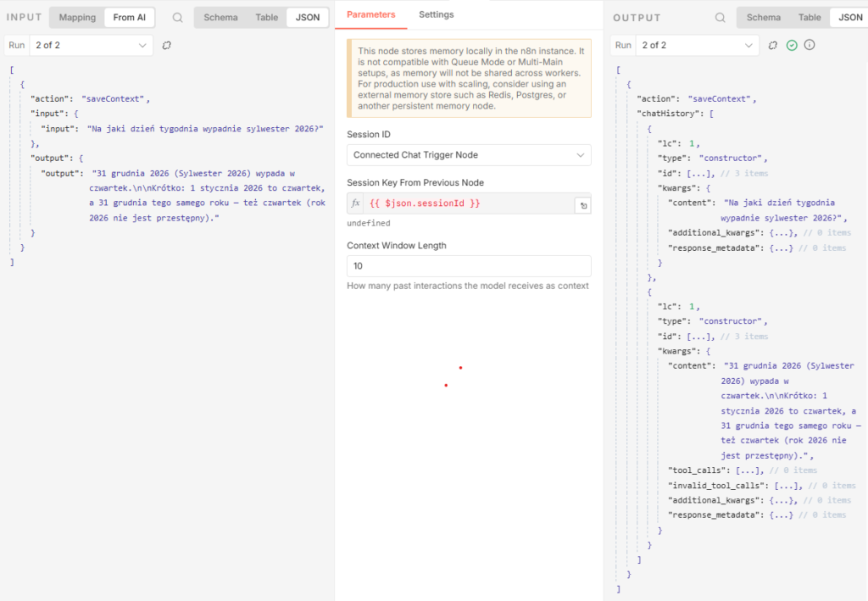Switch OUTPUT view to Table

point(810,18)
